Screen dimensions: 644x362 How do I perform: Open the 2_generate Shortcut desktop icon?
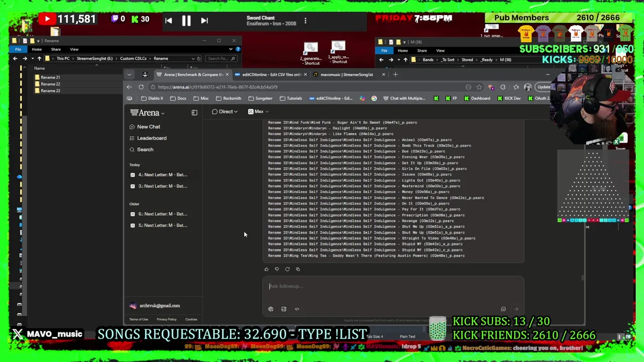pyautogui.click(x=311, y=54)
